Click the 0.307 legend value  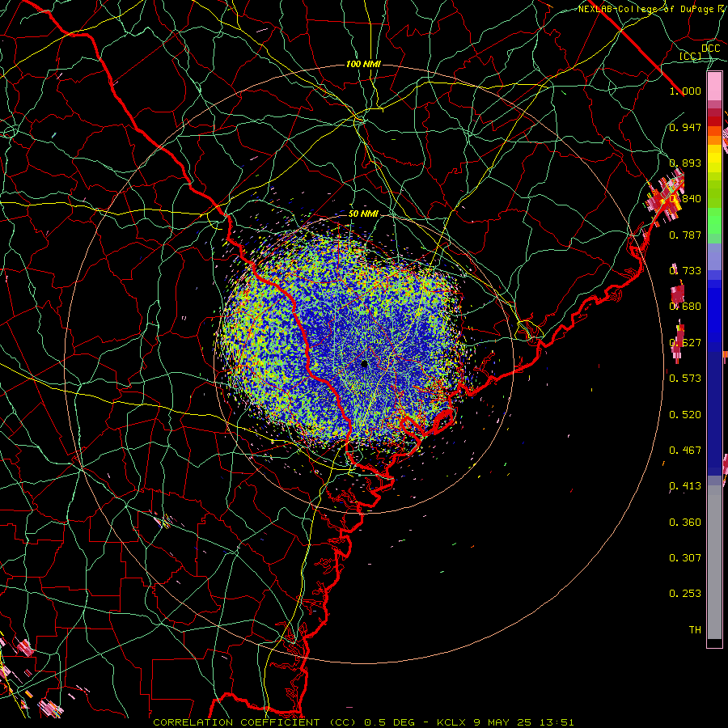[x=685, y=558]
